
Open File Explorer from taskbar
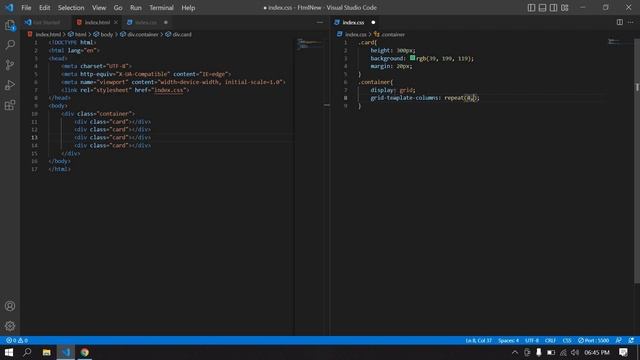[47, 352]
